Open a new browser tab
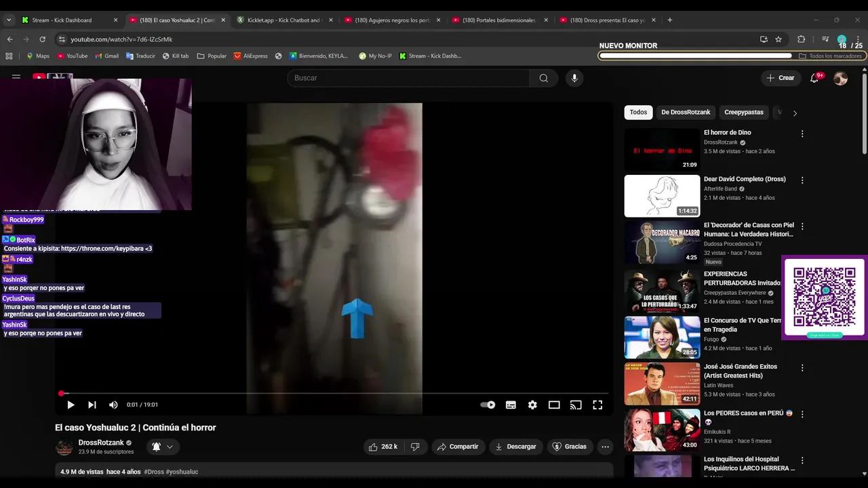868x488 pixels. pyautogui.click(x=670, y=20)
